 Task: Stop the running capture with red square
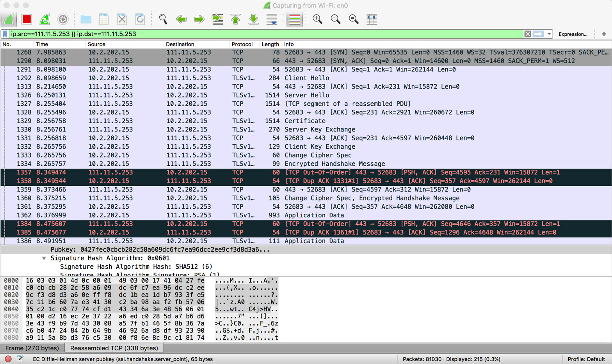point(27,19)
